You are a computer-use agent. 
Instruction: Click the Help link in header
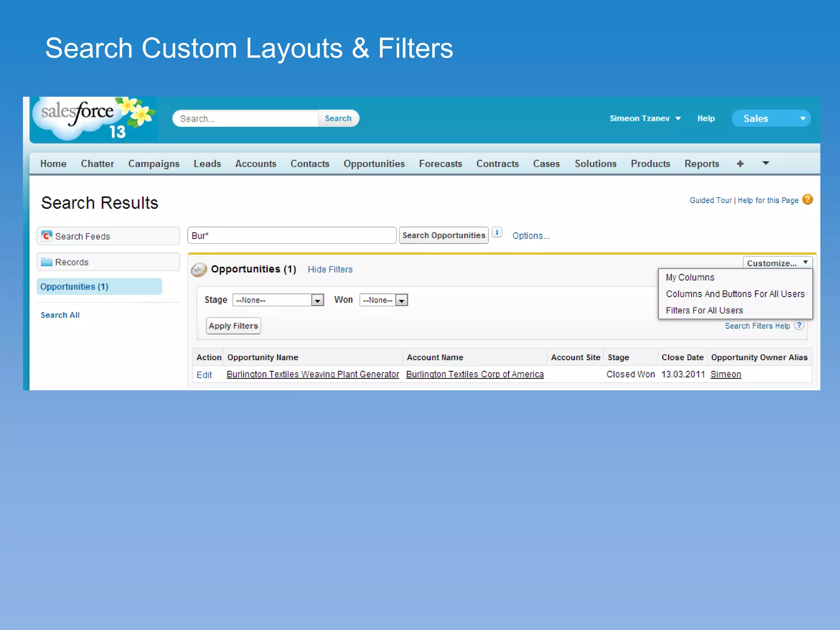pyautogui.click(x=706, y=119)
